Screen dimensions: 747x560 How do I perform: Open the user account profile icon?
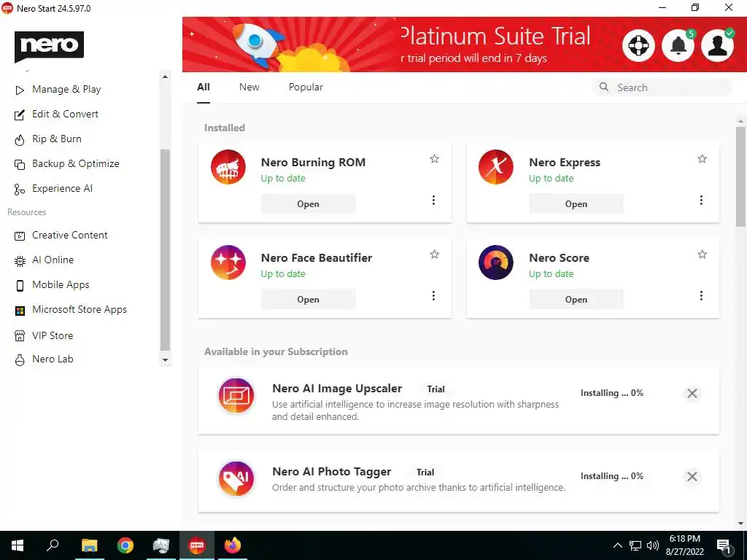[x=718, y=45]
